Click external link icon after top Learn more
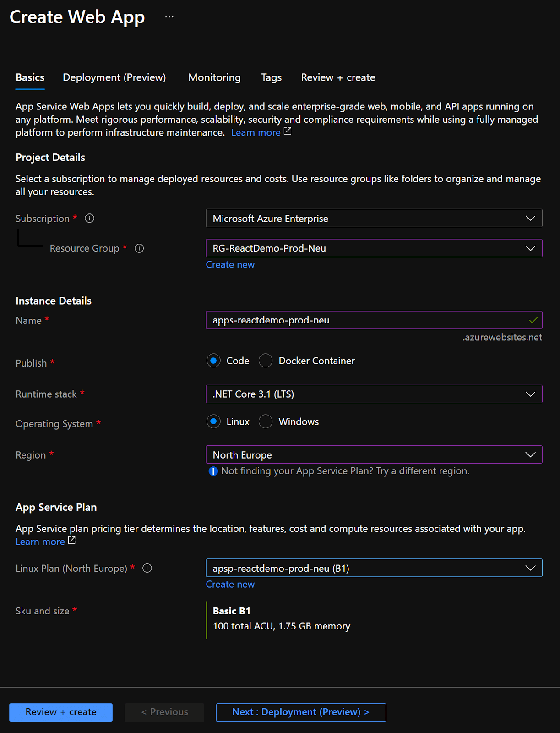Image resolution: width=560 pixels, height=733 pixels. click(x=288, y=131)
